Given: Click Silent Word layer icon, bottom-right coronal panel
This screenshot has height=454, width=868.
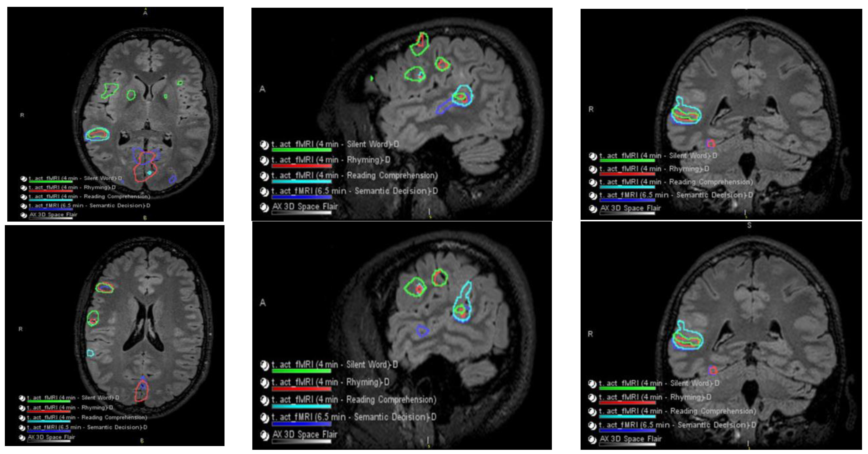Looking at the screenshot, I should pos(592,384).
